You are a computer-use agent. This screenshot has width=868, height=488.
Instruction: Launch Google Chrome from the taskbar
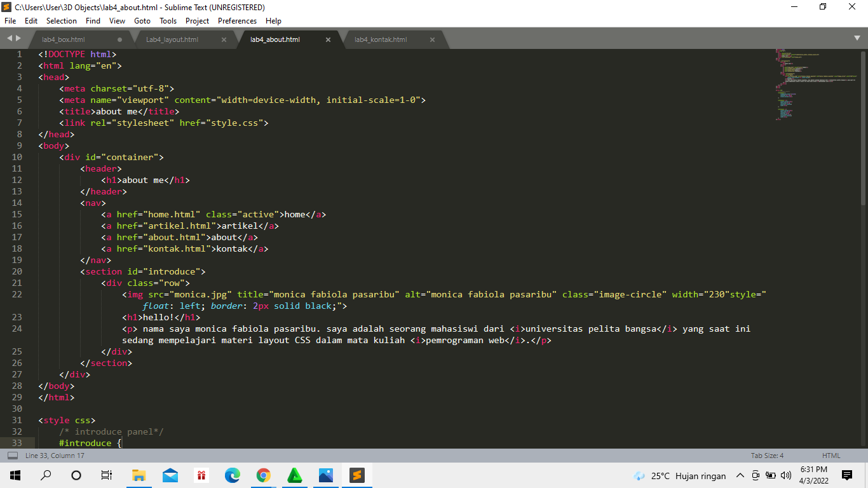[263, 475]
